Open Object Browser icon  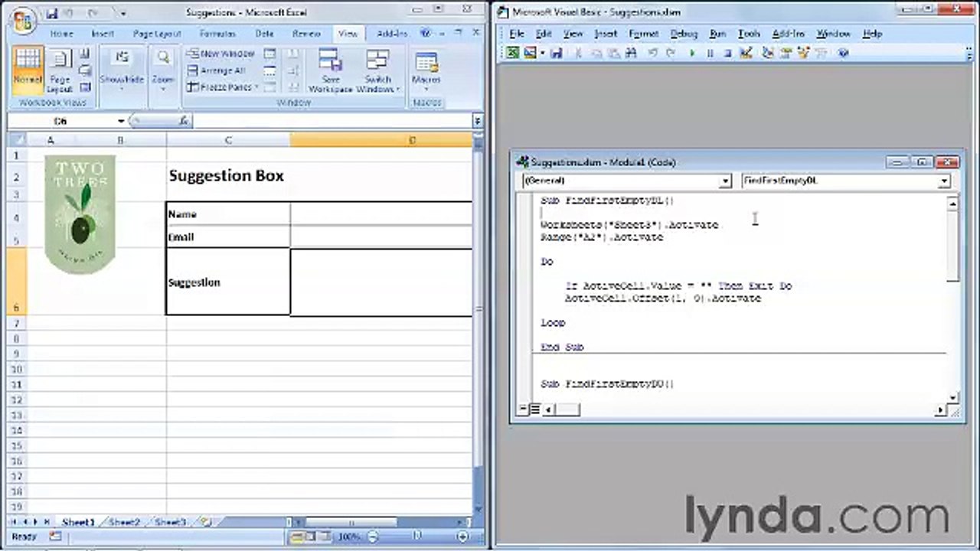(803, 53)
